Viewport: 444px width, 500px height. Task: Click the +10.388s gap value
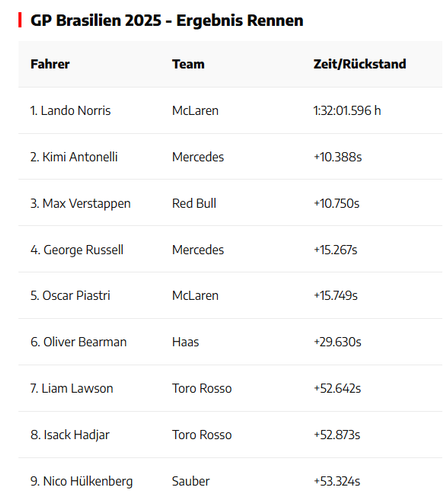point(338,157)
